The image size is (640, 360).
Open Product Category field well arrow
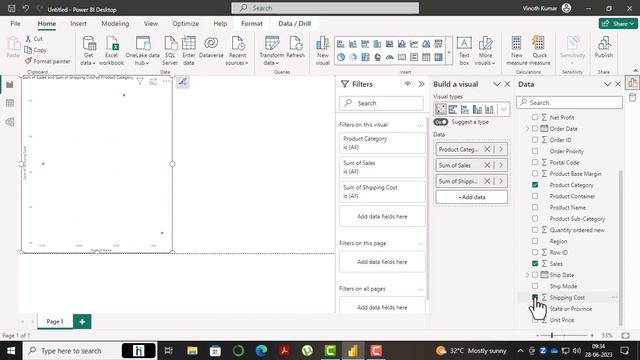coord(501,149)
